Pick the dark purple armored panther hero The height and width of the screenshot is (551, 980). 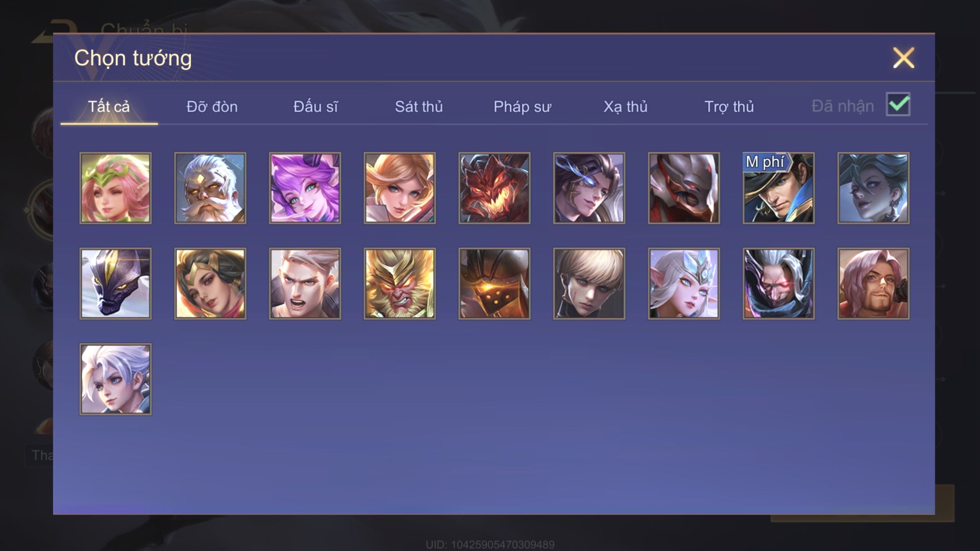115,283
